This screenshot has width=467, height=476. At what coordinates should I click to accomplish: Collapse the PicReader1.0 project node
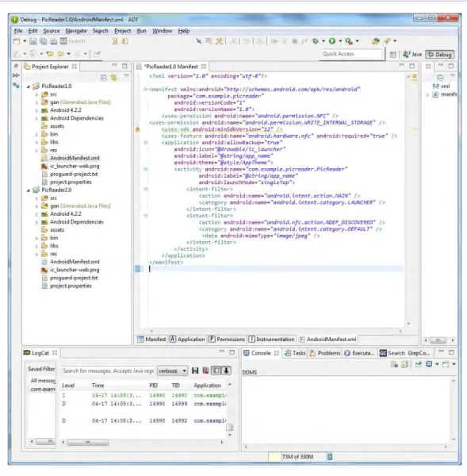(x=29, y=86)
